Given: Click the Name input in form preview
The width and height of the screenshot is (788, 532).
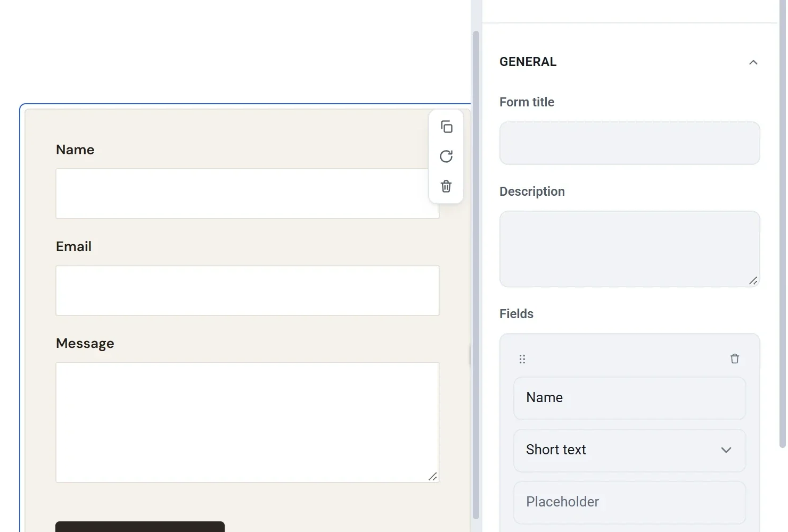Looking at the screenshot, I should (x=248, y=194).
